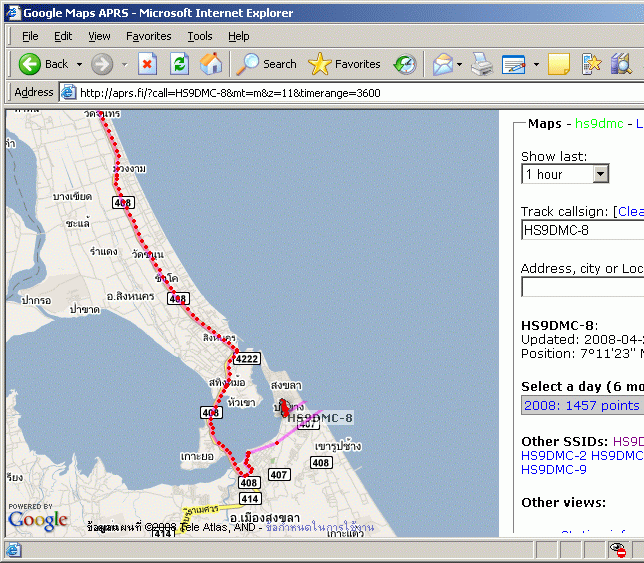
Task: Stop loading with the red X icon
Action: pos(147,64)
